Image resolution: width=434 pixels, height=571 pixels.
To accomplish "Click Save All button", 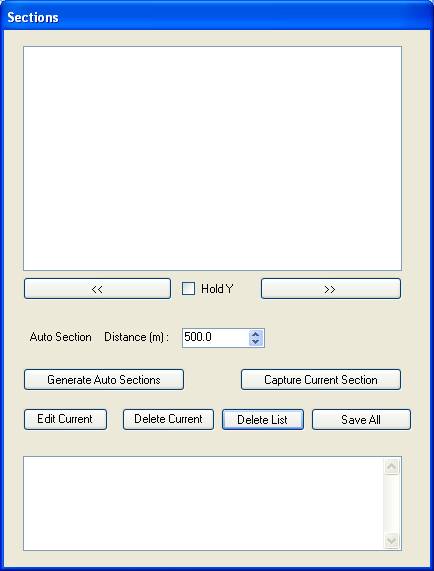I will coord(361,419).
